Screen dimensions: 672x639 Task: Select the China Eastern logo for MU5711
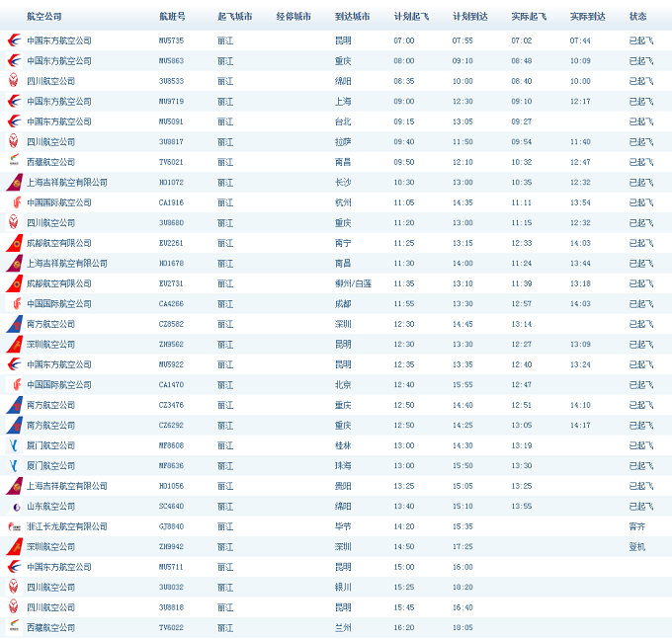[x=14, y=567]
